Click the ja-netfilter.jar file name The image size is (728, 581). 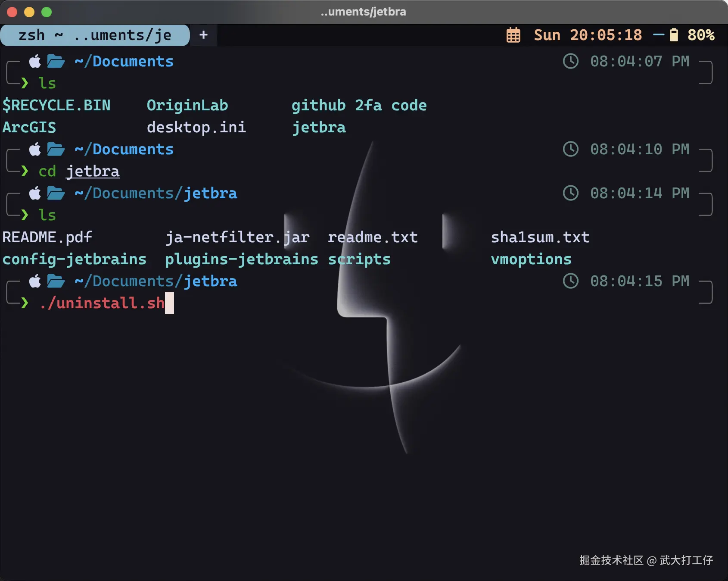tap(237, 237)
